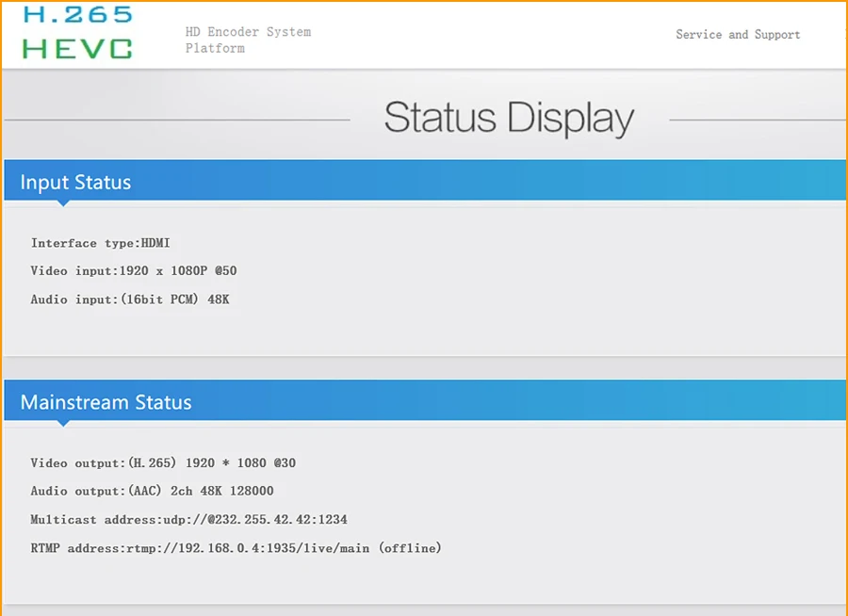Image resolution: width=848 pixels, height=616 pixels.
Task: Click the HD Encoder System Platform title
Action: [248, 40]
